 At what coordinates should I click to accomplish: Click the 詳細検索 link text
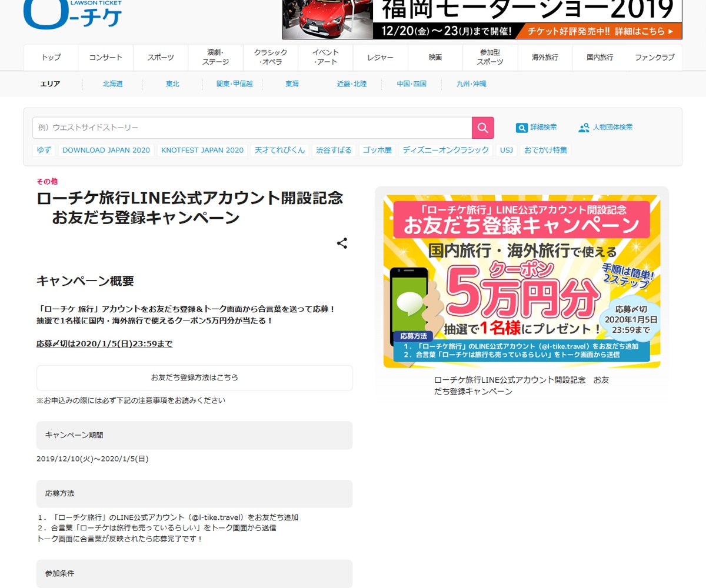point(544,127)
